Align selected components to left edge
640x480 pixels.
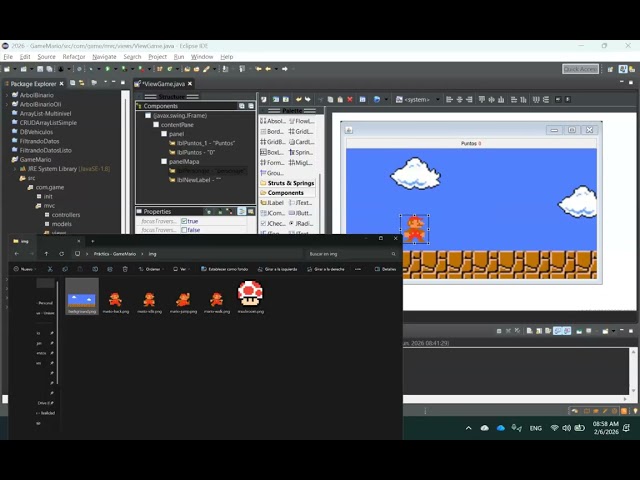[449, 100]
